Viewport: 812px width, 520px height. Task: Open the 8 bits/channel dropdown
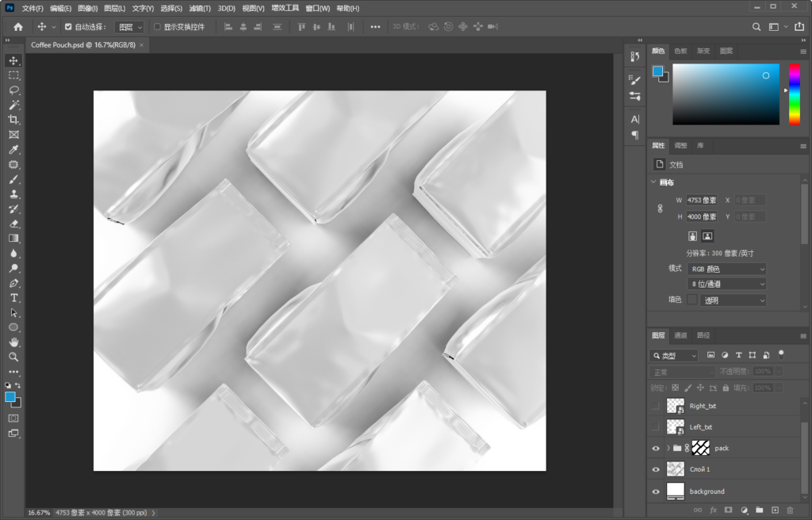(x=726, y=284)
